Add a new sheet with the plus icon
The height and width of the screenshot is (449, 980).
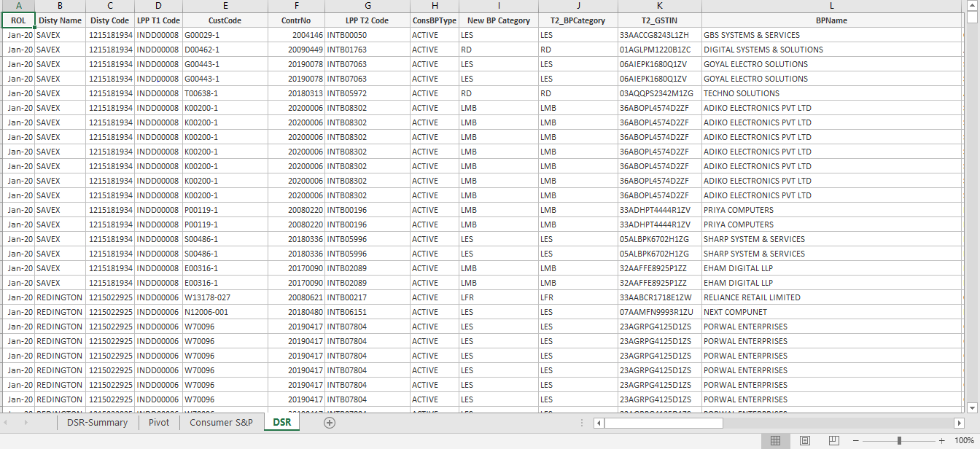tap(330, 423)
